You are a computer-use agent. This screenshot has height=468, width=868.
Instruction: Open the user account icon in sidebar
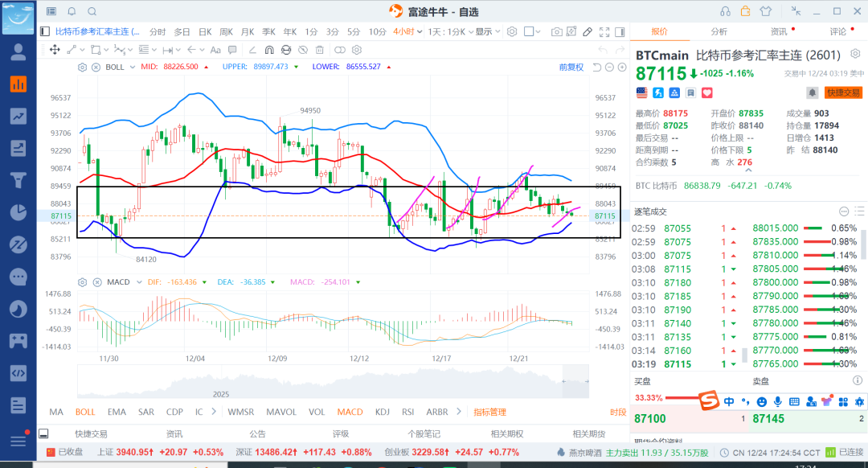pos(18,51)
